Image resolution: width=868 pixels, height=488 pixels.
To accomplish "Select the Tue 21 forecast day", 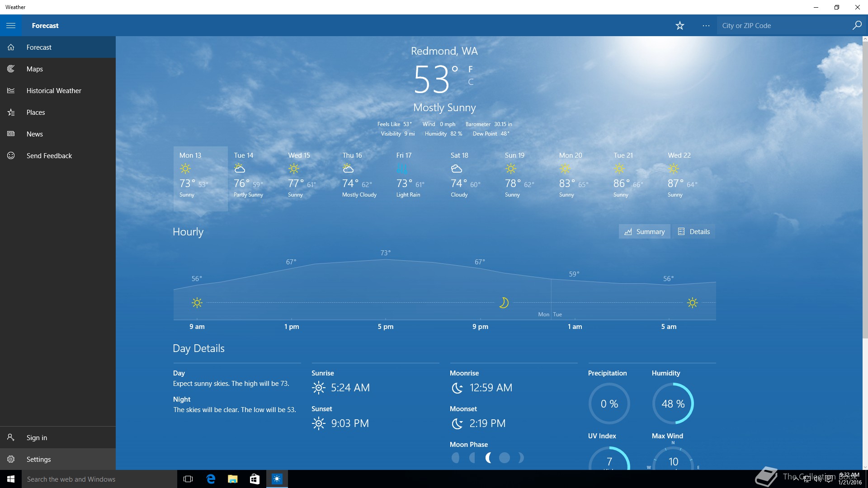I will click(634, 178).
